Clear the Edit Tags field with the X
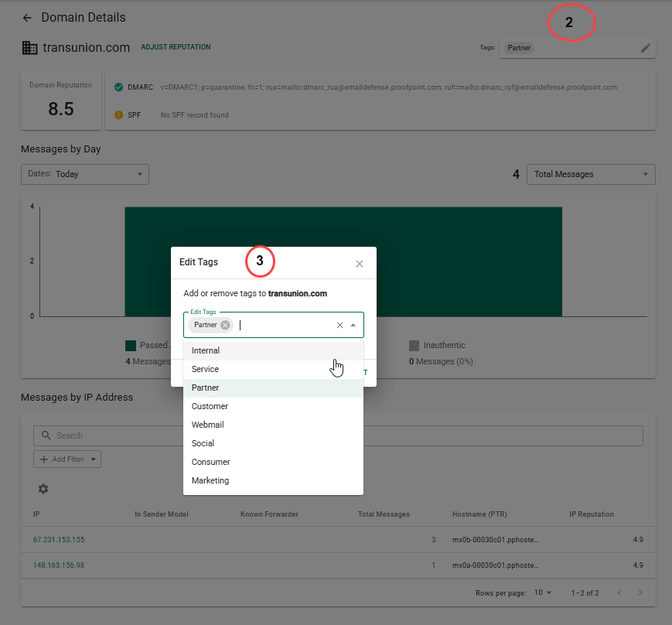Image resolution: width=672 pixels, height=625 pixels. click(x=339, y=325)
